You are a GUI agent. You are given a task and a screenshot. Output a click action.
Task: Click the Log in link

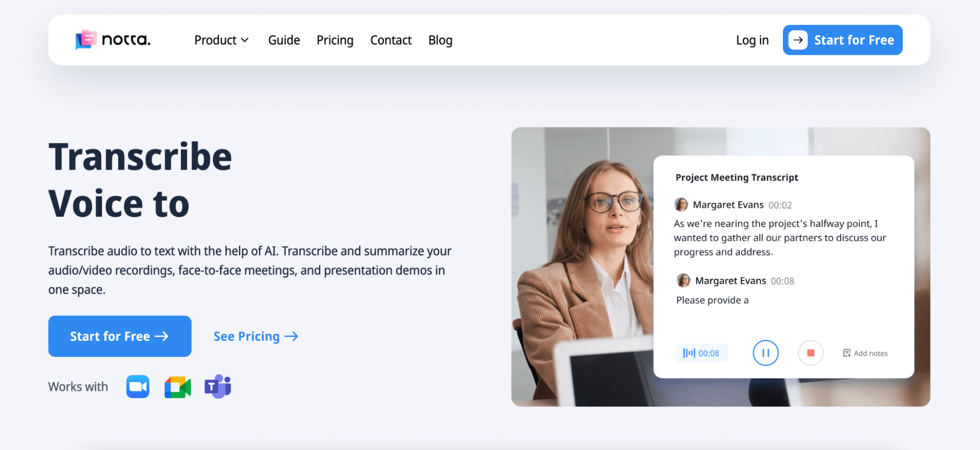click(752, 40)
